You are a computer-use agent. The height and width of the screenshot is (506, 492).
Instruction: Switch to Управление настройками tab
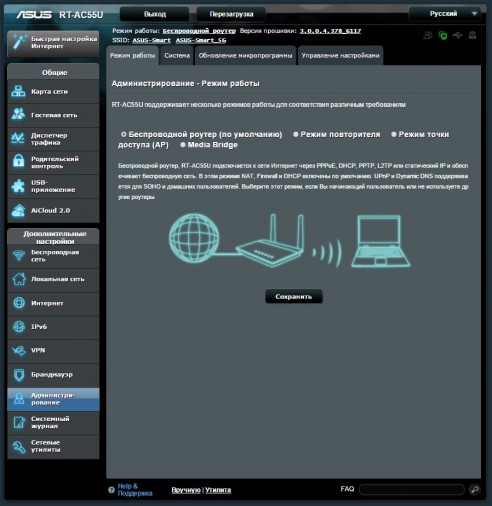[x=340, y=55]
